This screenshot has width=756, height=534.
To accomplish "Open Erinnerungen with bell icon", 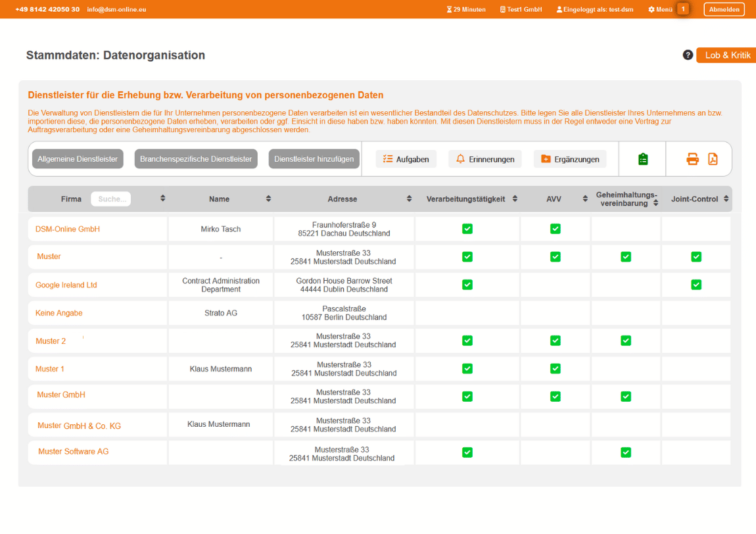I will [x=485, y=159].
